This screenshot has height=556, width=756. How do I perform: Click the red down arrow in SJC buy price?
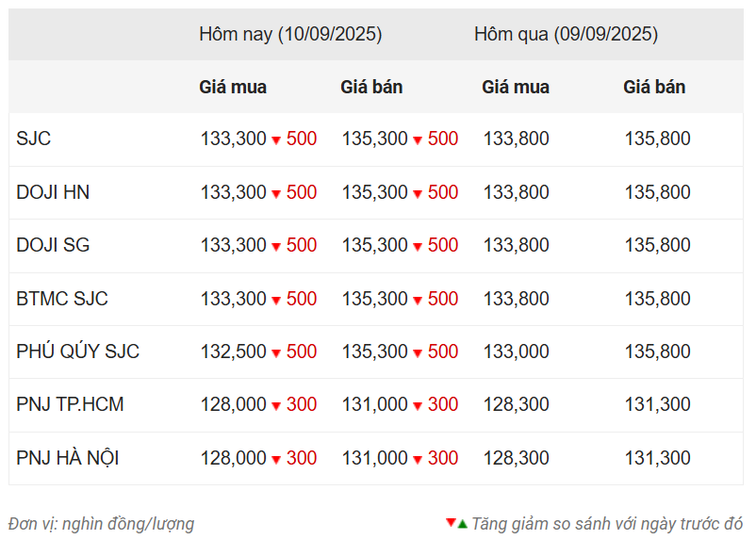[x=276, y=140]
